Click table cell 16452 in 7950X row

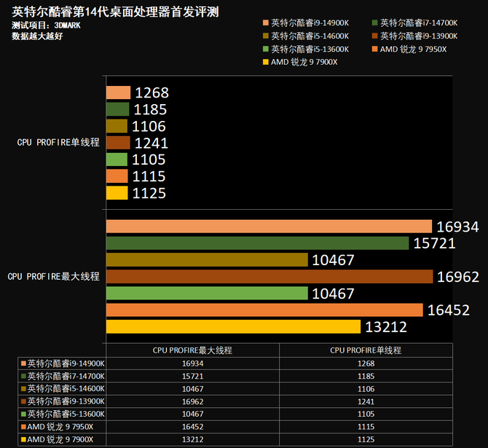point(192,427)
